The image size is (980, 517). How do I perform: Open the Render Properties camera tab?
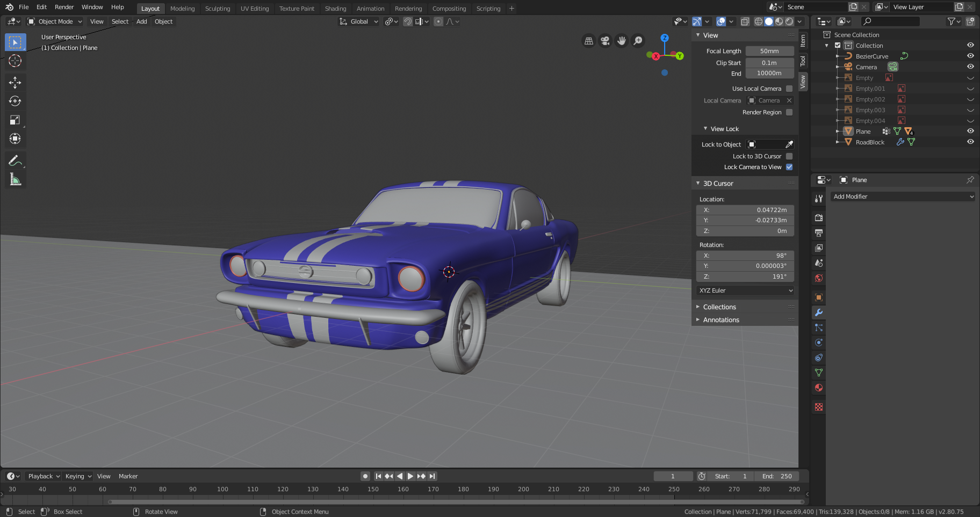[x=818, y=217]
